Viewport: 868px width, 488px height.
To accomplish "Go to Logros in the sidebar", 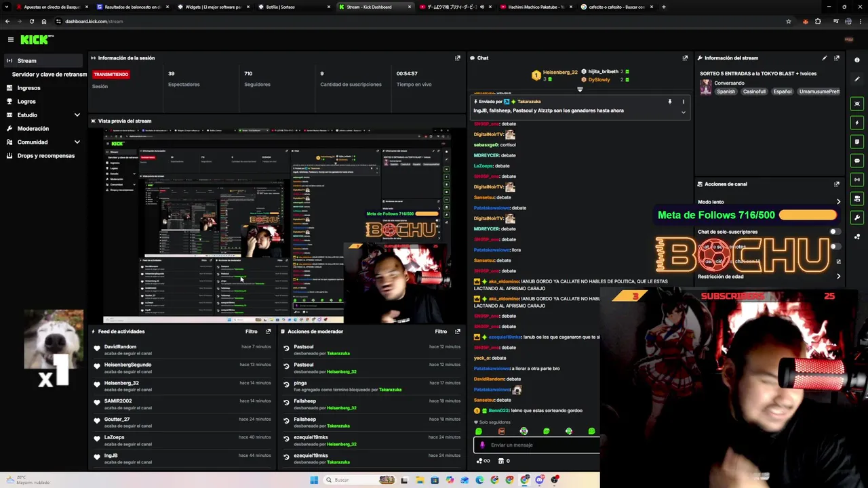I will click(26, 102).
